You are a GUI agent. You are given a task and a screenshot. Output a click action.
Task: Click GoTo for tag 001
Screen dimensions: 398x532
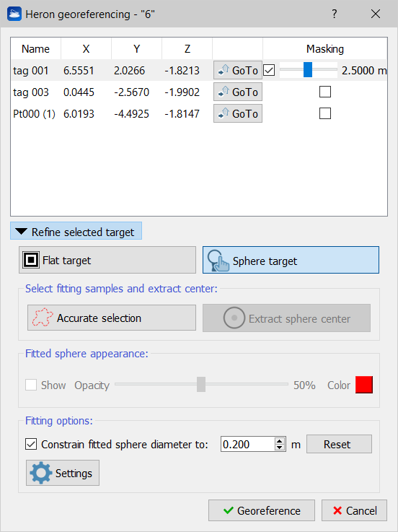[238, 70]
